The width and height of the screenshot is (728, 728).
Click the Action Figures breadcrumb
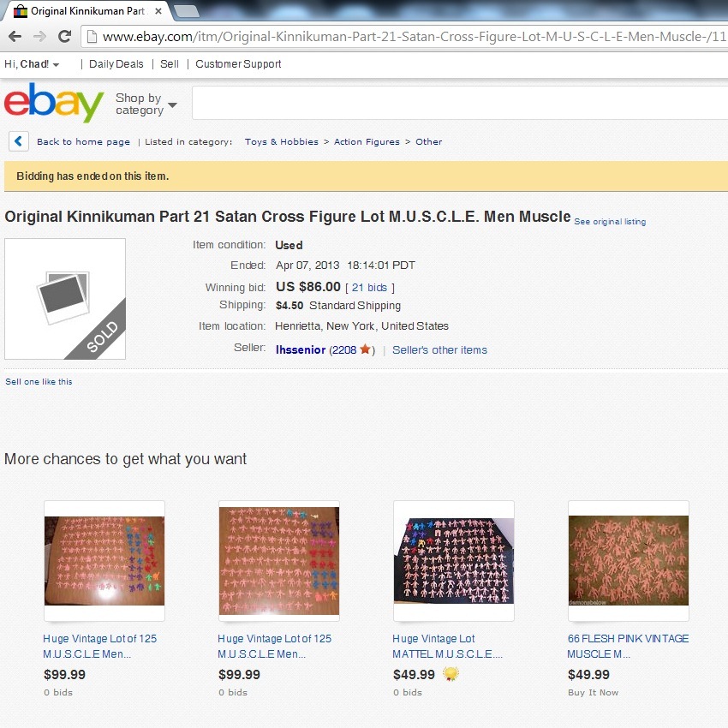coord(367,141)
